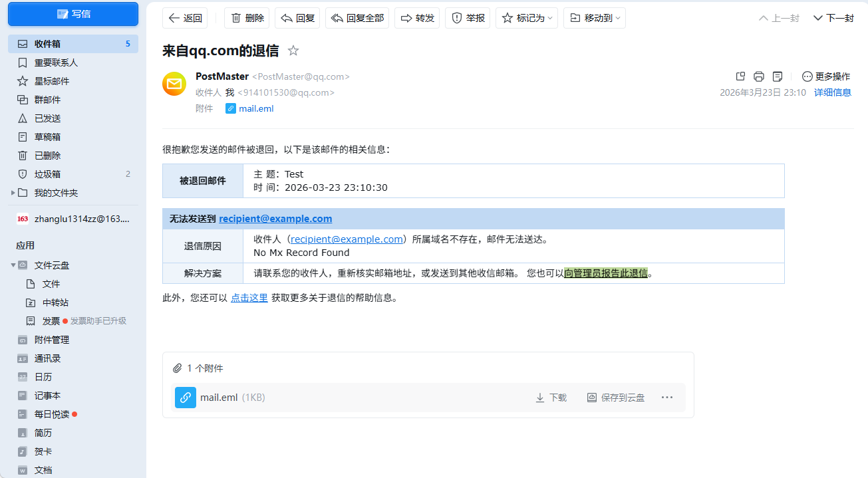Print the email using the printer icon

(x=759, y=76)
